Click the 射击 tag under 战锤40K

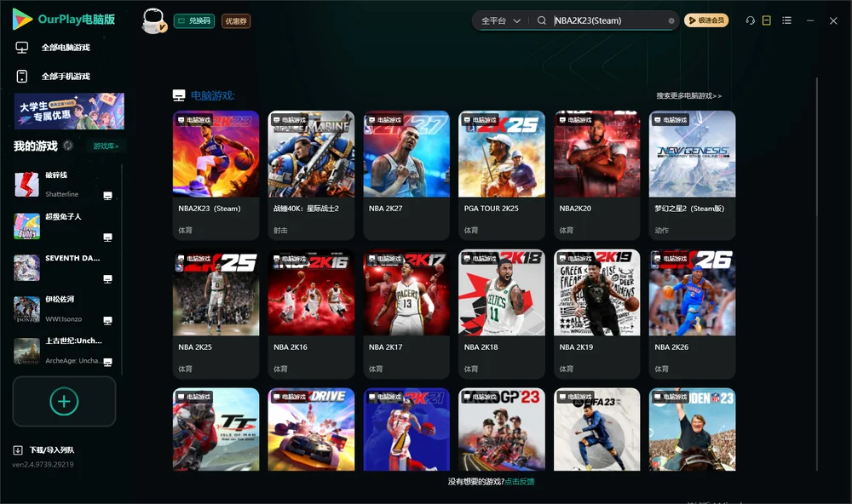coord(280,230)
